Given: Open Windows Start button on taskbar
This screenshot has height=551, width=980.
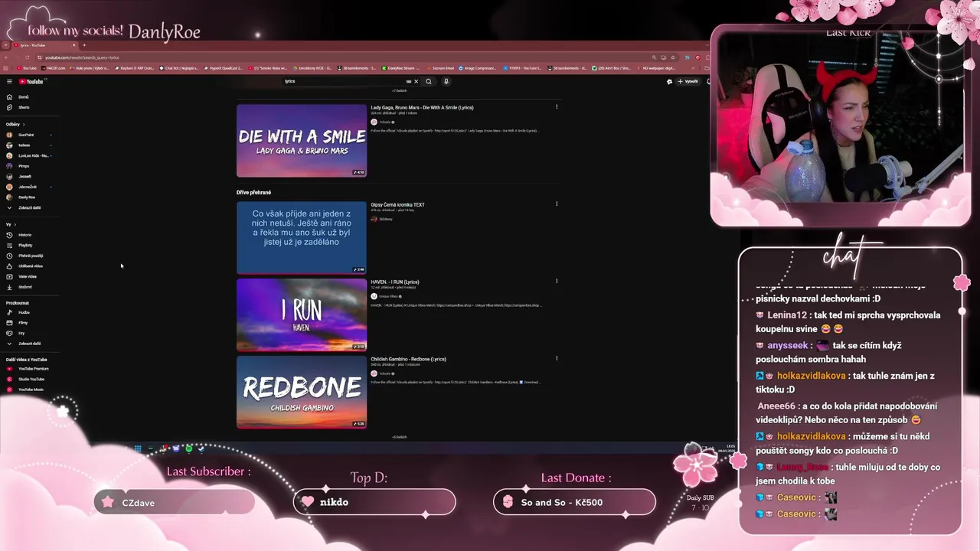Looking at the screenshot, I should pos(138,448).
